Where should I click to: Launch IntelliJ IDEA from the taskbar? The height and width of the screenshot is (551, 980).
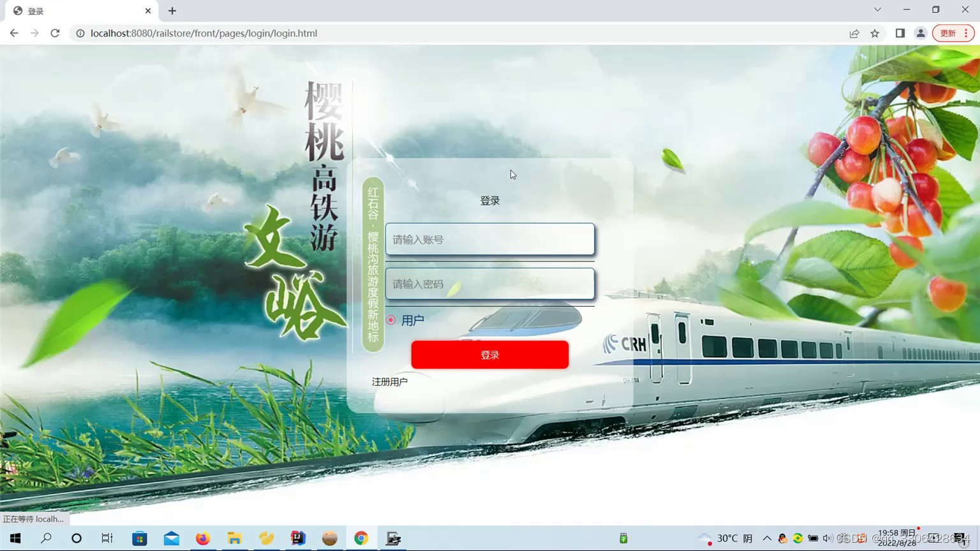[x=298, y=539]
